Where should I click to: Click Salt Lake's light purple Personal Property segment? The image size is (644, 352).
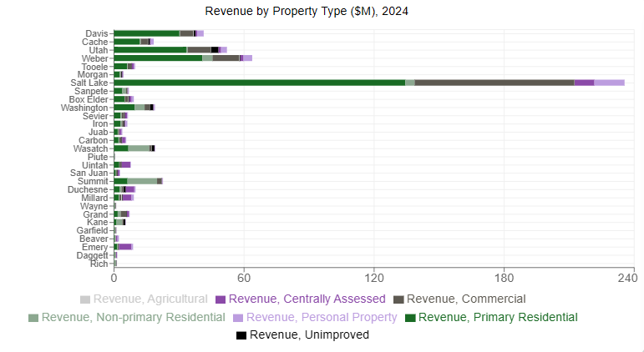coord(609,83)
